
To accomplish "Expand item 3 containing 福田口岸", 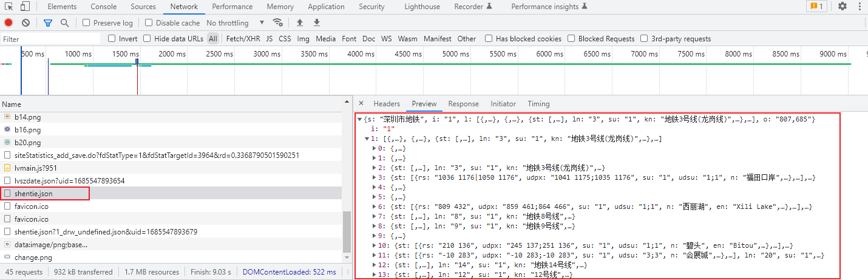I will [375, 177].
